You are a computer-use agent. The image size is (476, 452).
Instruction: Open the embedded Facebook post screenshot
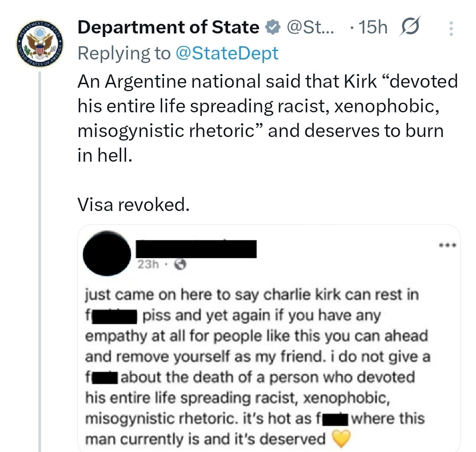(269, 352)
